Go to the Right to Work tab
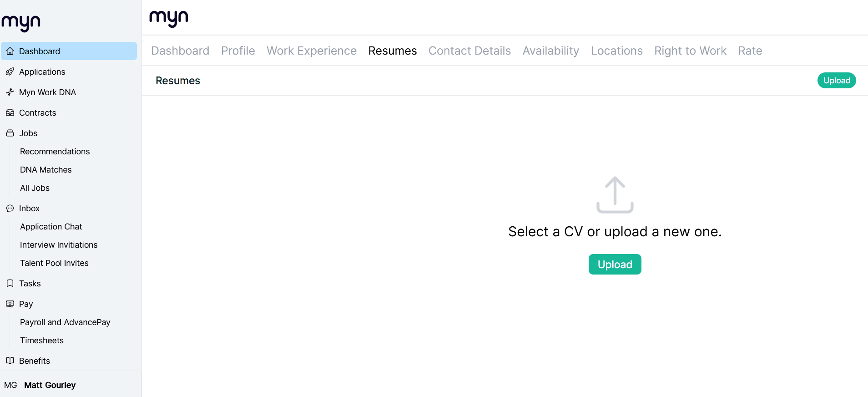 pyautogui.click(x=690, y=51)
